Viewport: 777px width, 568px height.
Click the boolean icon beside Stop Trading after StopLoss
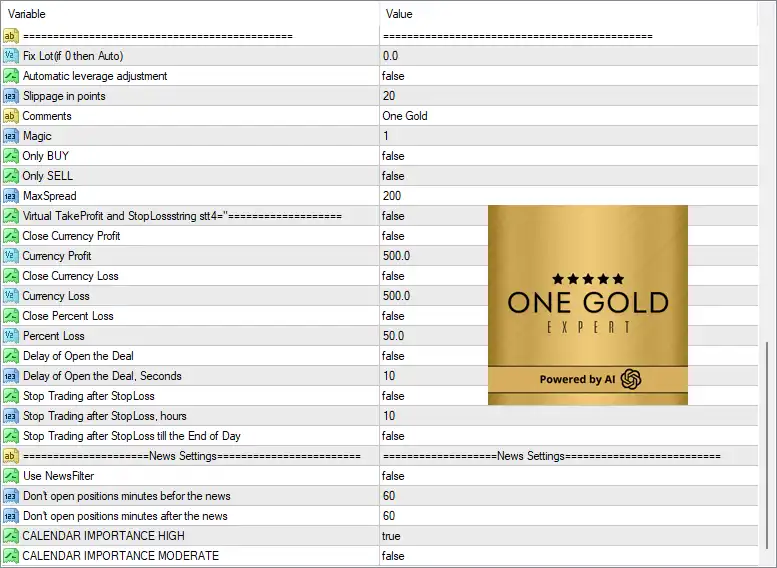(x=10, y=396)
